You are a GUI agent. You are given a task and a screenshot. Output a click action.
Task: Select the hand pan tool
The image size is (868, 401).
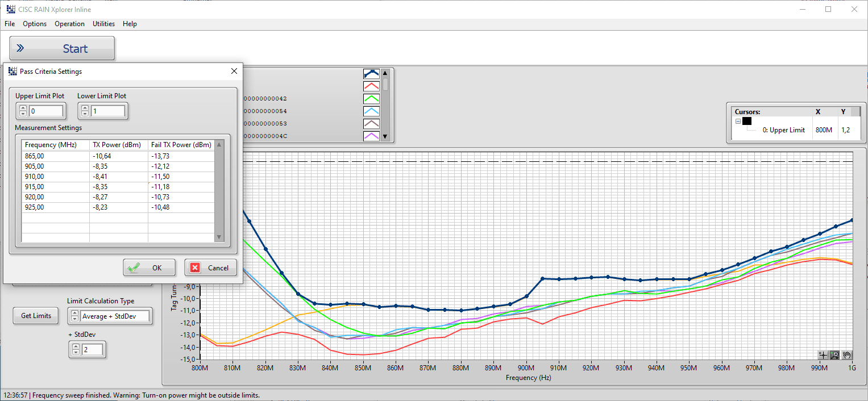click(846, 355)
